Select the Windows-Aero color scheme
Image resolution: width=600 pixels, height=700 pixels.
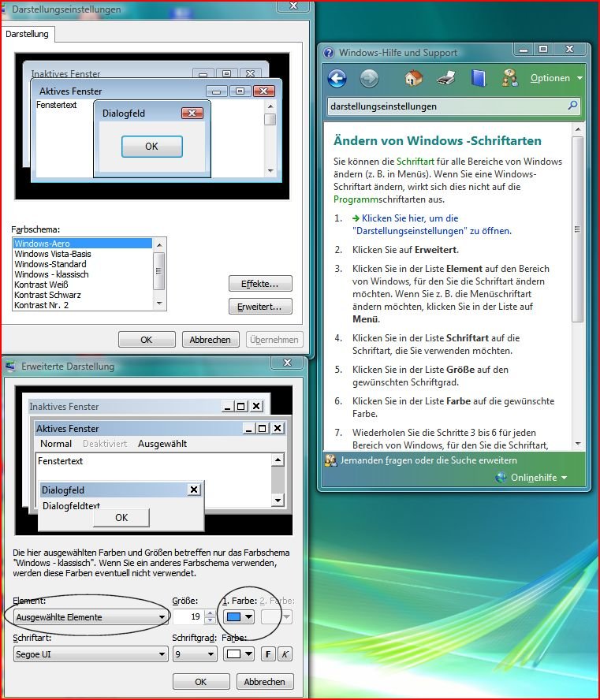pos(83,244)
